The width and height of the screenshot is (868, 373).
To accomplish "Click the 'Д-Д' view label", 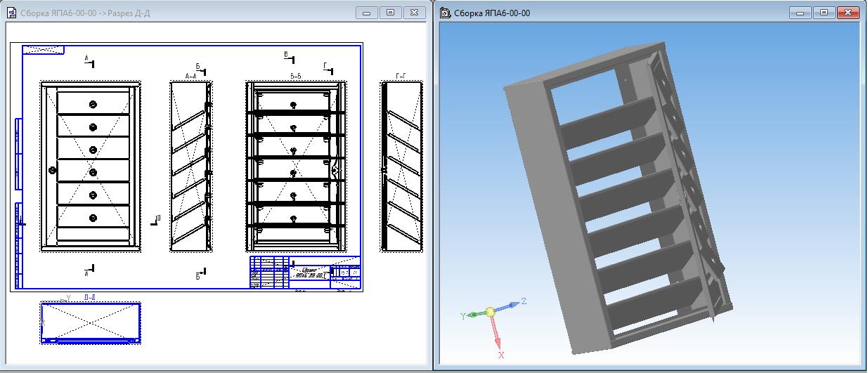I will 90,298.
